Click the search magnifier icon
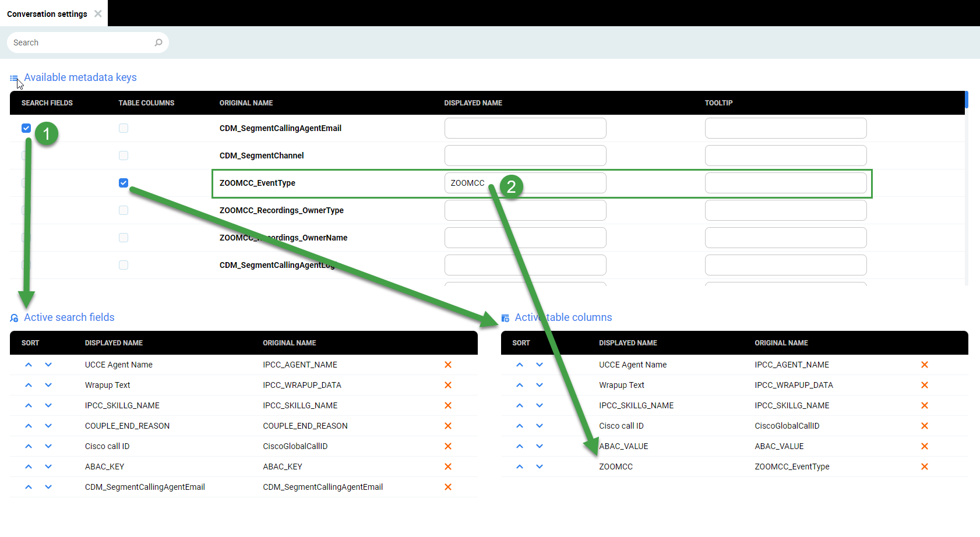This screenshot has height=537, width=980. click(158, 43)
